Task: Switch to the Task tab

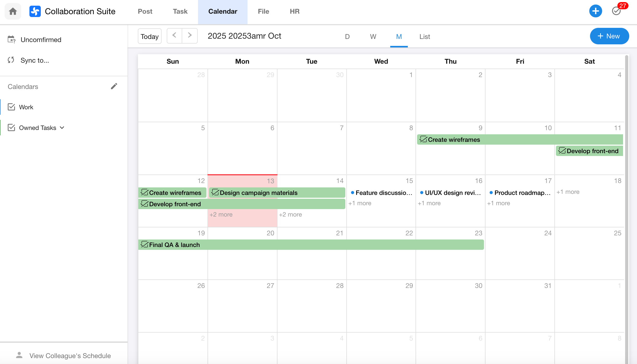Action: 180,11
